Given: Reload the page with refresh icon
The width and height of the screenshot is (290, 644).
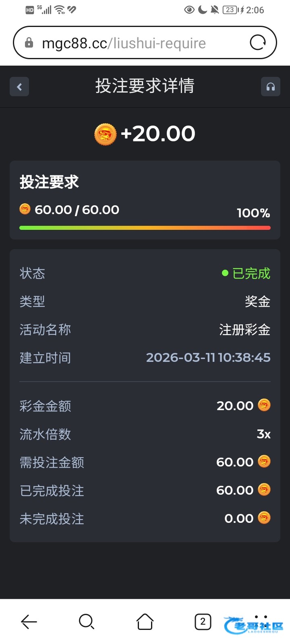Looking at the screenshot, I should click(x=258, y=42).
